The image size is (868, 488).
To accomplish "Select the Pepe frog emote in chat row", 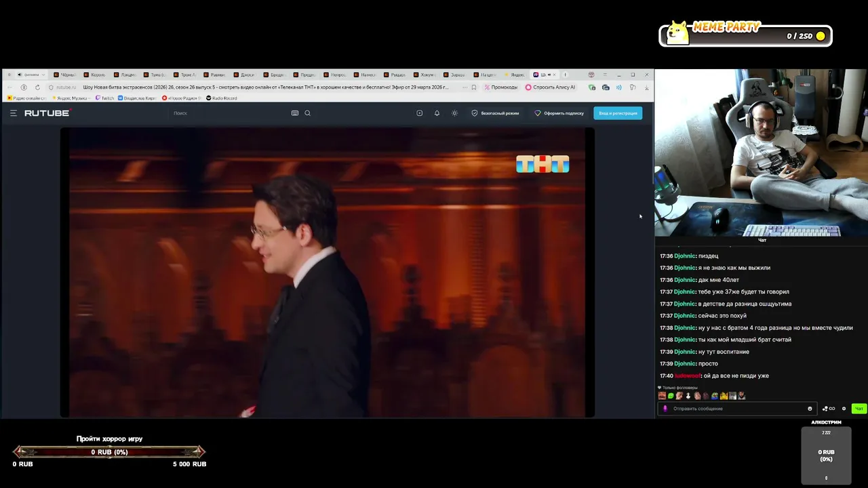I will click(715, 396).
